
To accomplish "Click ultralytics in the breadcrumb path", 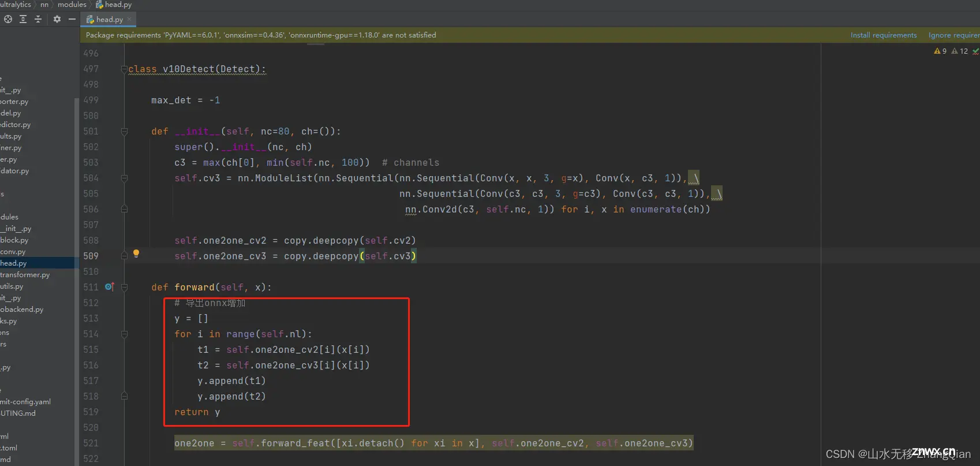I will click(16, 5).
